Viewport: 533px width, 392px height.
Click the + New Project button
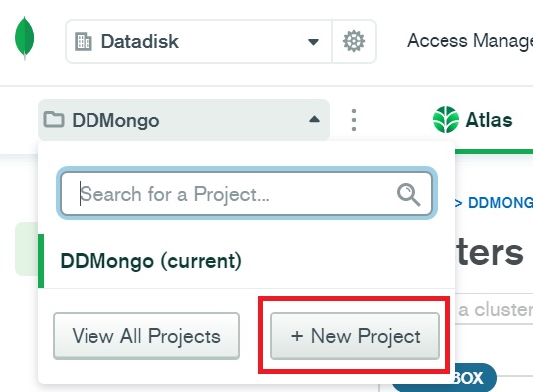(x=355, y=336)
